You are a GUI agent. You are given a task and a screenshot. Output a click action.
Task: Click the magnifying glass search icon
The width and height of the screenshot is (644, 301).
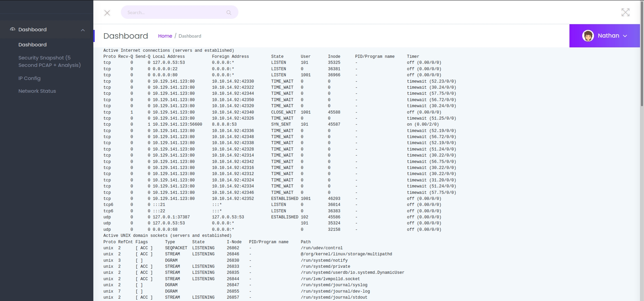click(x=229, y=13)
